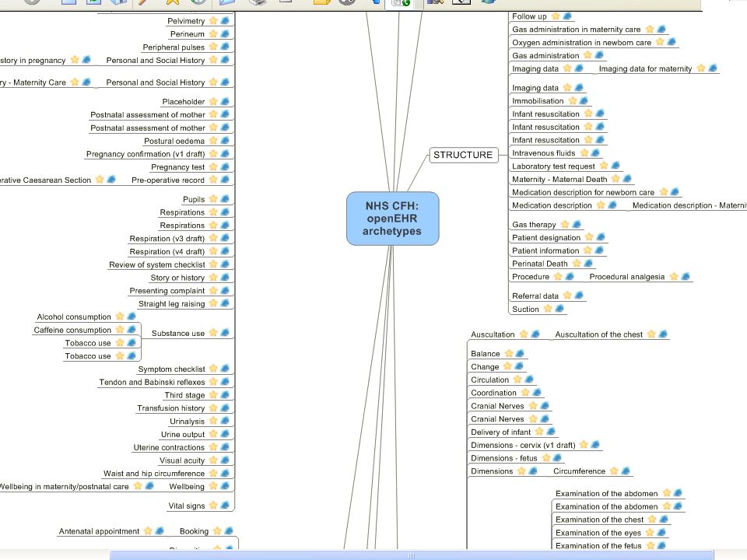Click the star icon beside Circumference
This screenshot has width=747, height=560.
[614, 471]
